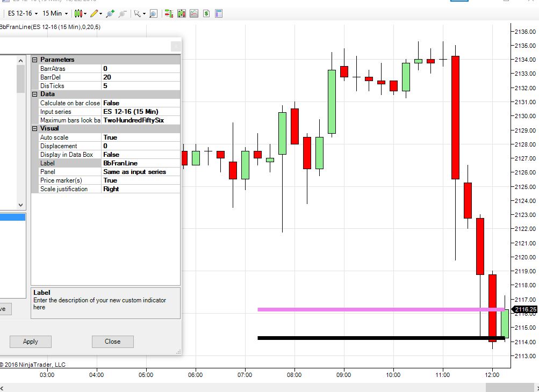Edit the Displacement value field
The width and height of the screenshot is (539, 392).
[x=141, y=146]
